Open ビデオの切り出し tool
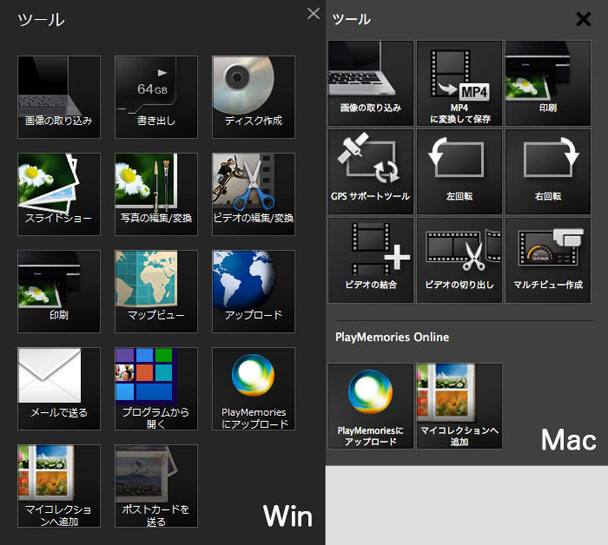Viewport: 608px width, 545px height. [x=459, y=260]
